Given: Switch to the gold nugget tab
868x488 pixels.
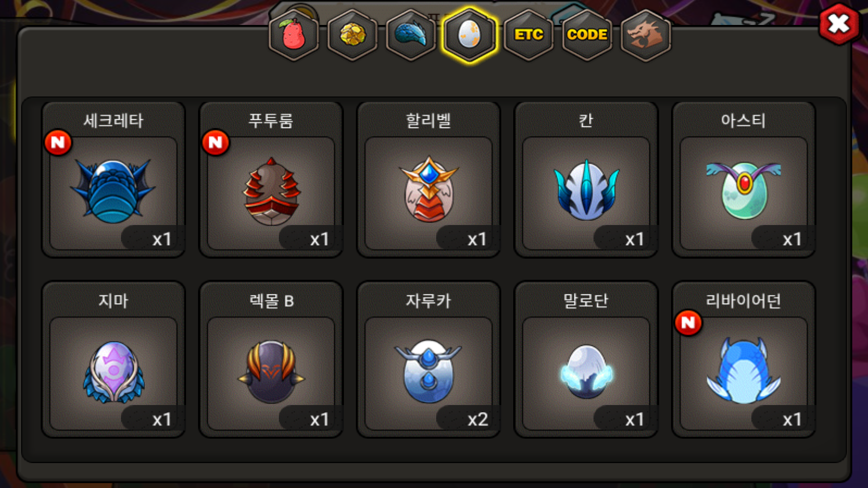Looking at the screenshot, I should tap(353, 35).
